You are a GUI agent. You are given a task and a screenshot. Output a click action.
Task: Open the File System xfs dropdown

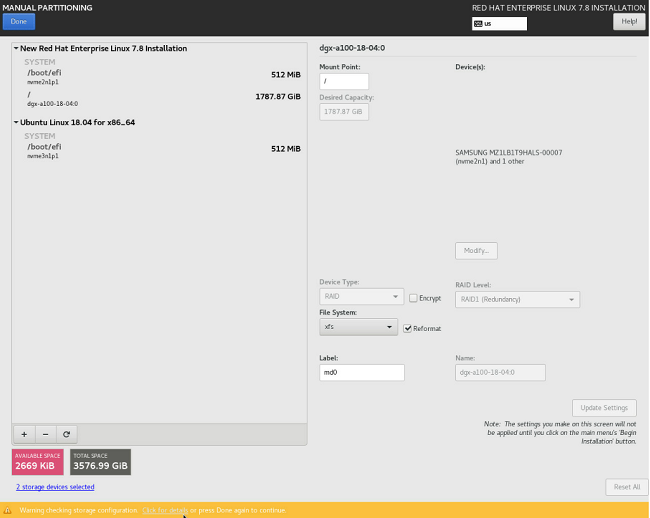tap(359, 327)
